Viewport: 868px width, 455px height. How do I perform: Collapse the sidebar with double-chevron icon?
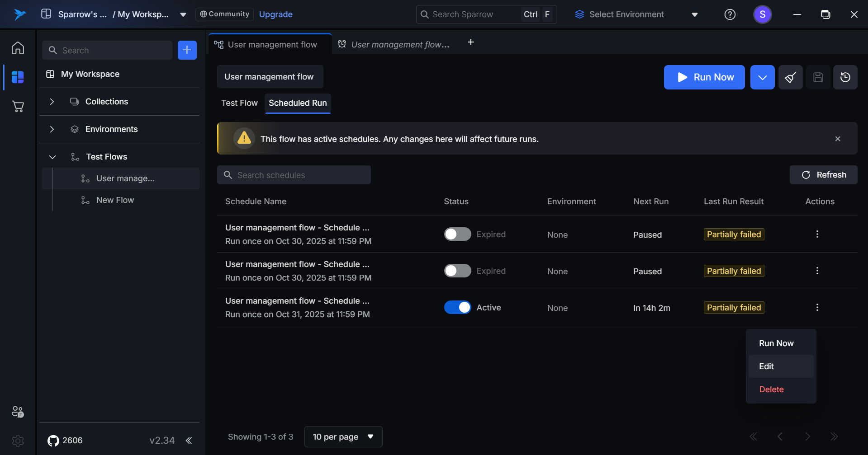(189, 441)
